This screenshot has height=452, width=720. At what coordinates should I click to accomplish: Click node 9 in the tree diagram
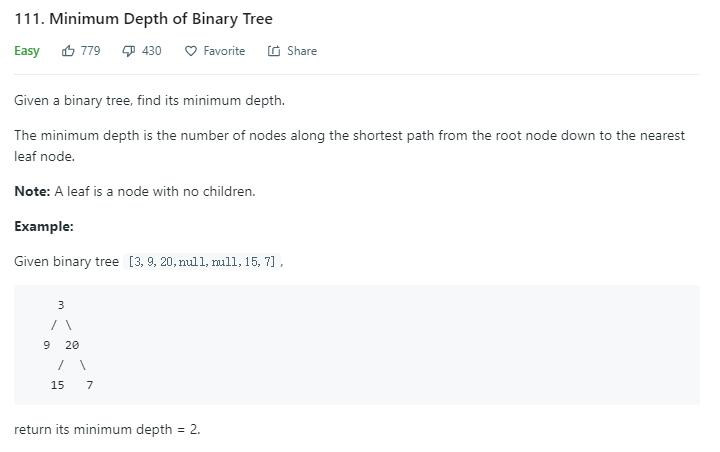[46, 345]
